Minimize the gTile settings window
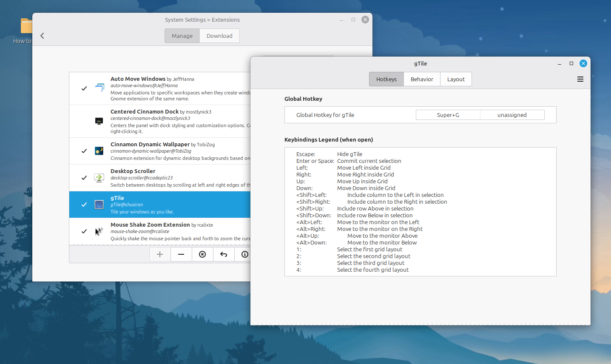This screenshot has height=364, width=611. coord(560,63)
